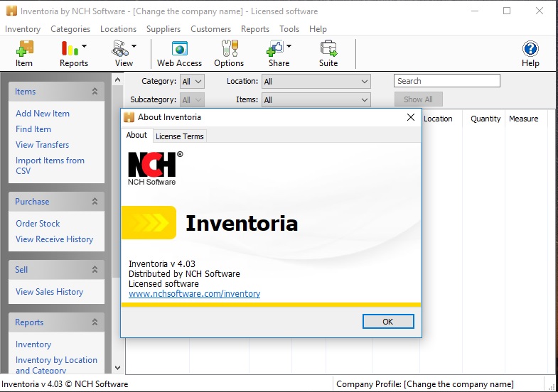Click Find Item in sidebar
The height and width of the screenshot is (392, 558).
33,129
